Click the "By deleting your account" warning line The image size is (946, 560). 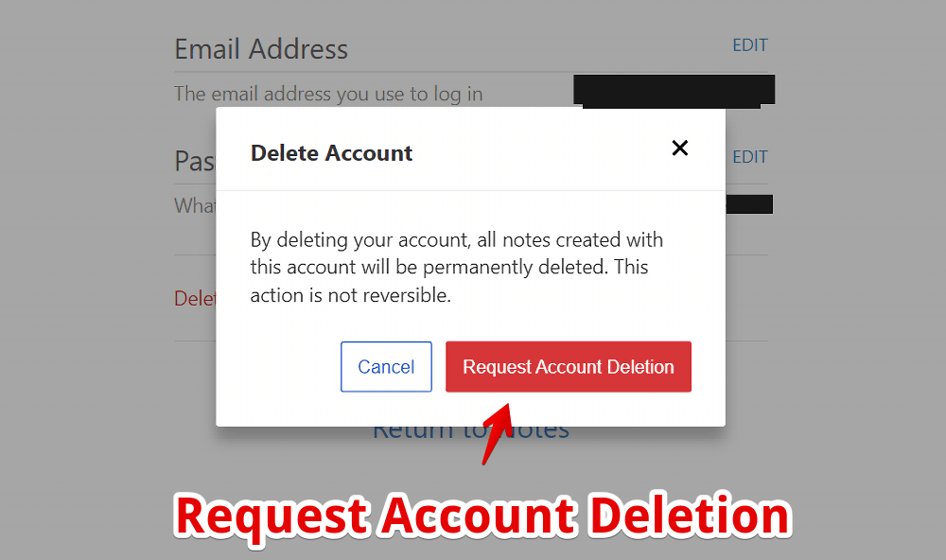pos(457,239)
